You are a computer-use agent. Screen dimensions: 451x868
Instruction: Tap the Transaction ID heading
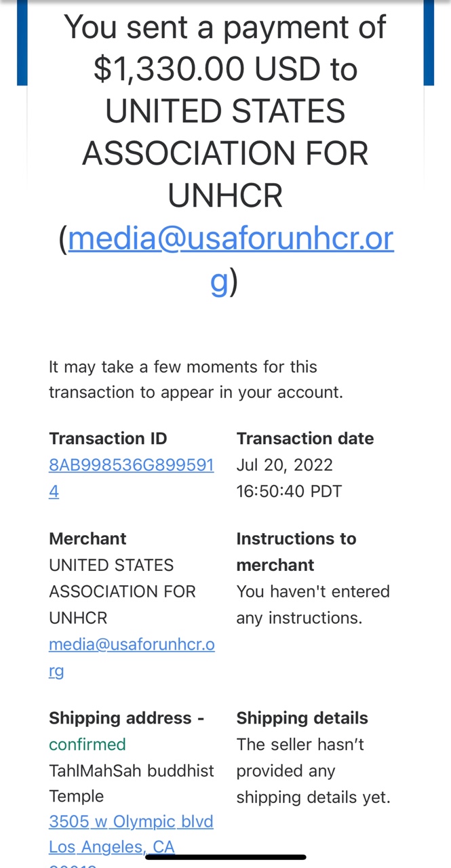(x=108, y=439)
